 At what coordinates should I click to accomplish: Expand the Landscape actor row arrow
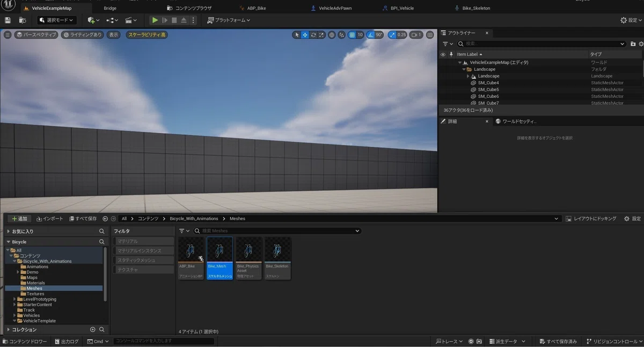click(x=468, y=76)
